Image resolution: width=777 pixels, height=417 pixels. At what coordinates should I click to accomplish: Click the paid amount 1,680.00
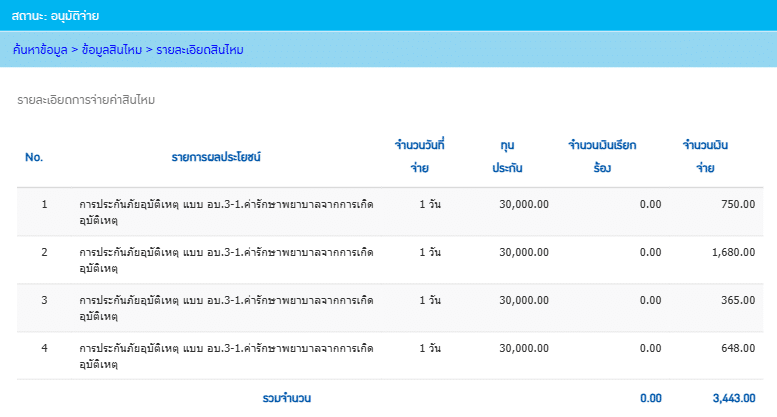[x=733, y=252]
